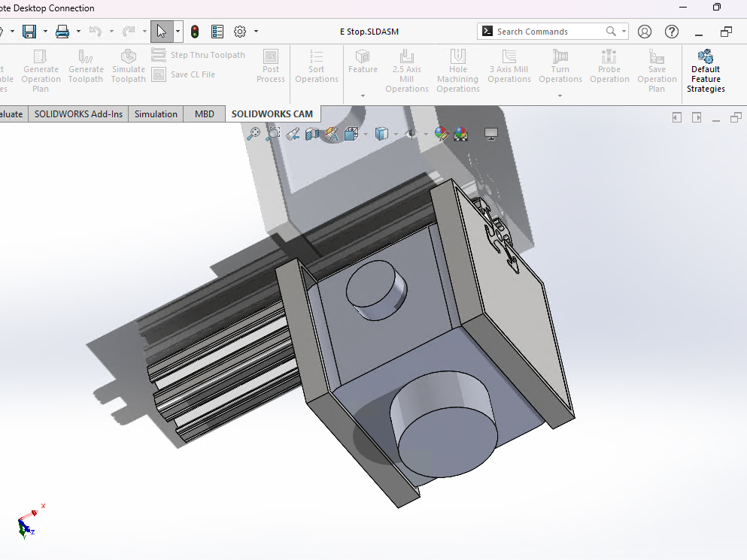Click the Section View icon
This screenshot has width=747, height=560.
(x=312, y=134)
